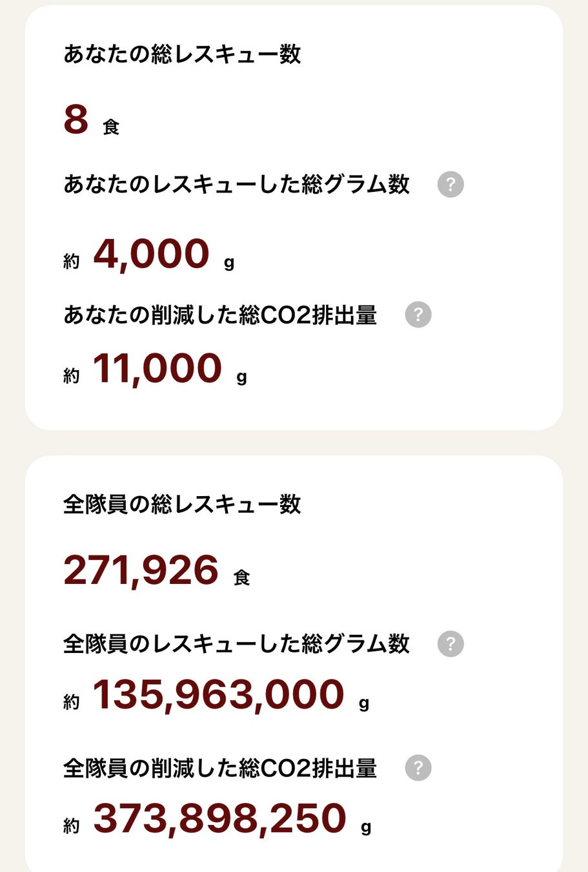Tap the question mark beside あなたの削減した総CO2排出量
This screenshot has width=588, height=872.
418,315
